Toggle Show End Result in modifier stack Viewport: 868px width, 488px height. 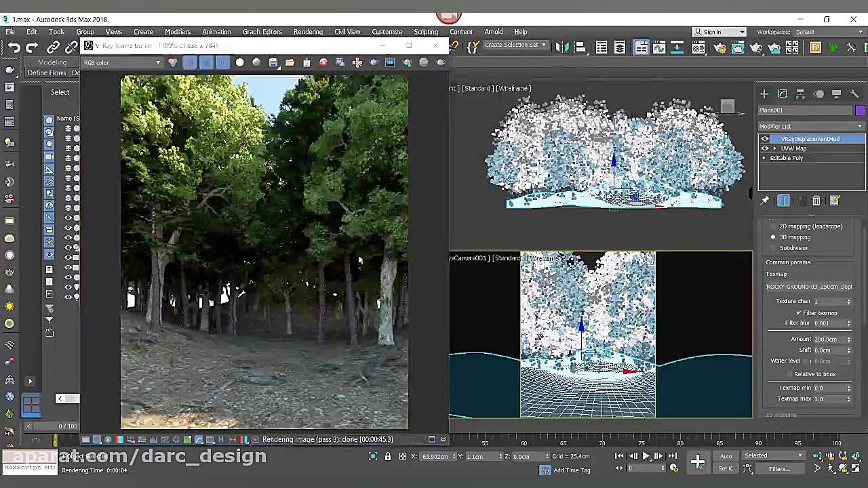coord(783,201)
